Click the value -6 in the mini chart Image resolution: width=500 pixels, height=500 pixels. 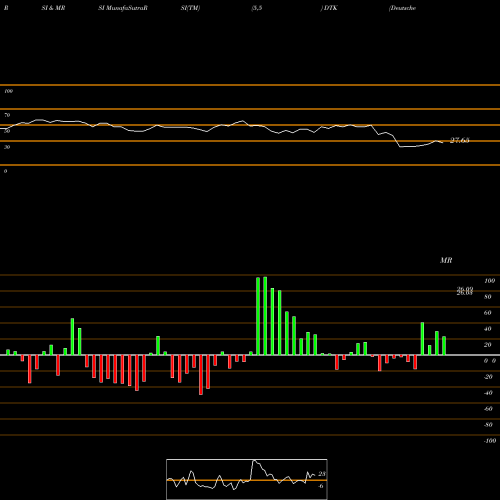[x=321, y=486]
